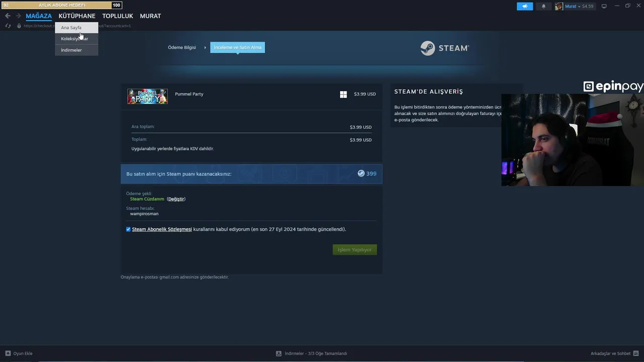Open the TOPLULUK menu
This screenshot has height=362, width=644.
118,16
